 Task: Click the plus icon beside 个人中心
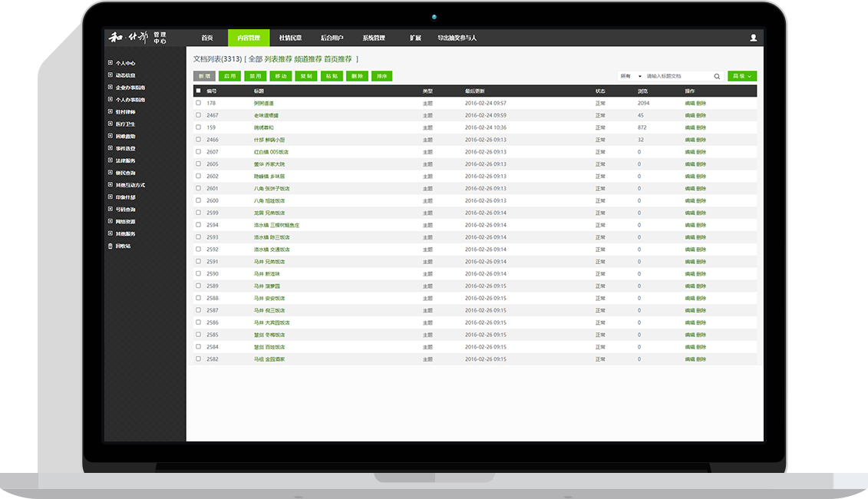point(110,63)
